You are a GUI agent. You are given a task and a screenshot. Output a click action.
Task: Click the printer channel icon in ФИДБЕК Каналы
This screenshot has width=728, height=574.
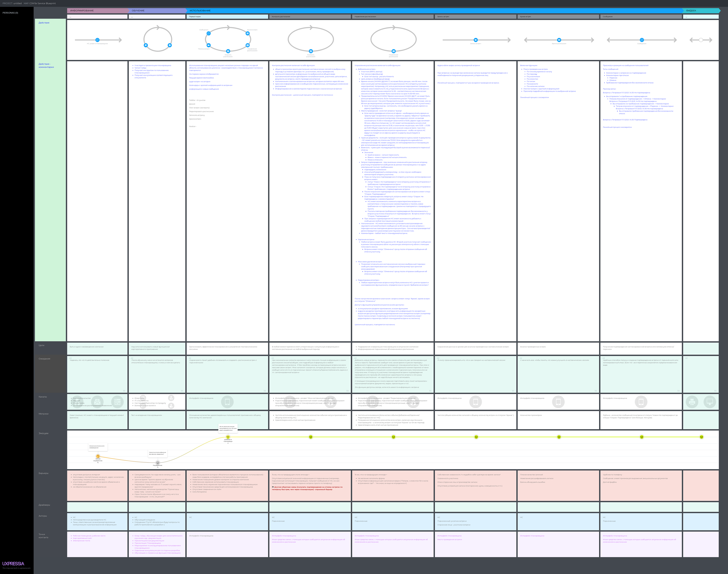click(x=692, y=402)
